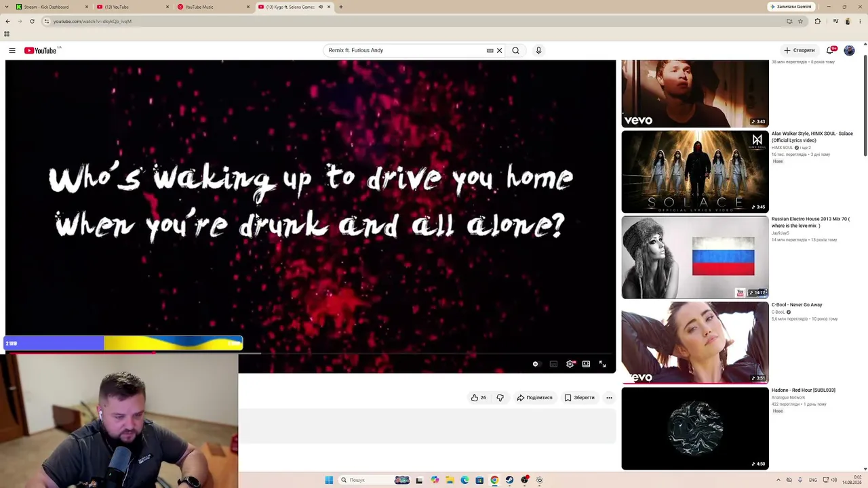Open the Chrome extensions puzzle icon
868x488 pixels.
tap(817, 21)
